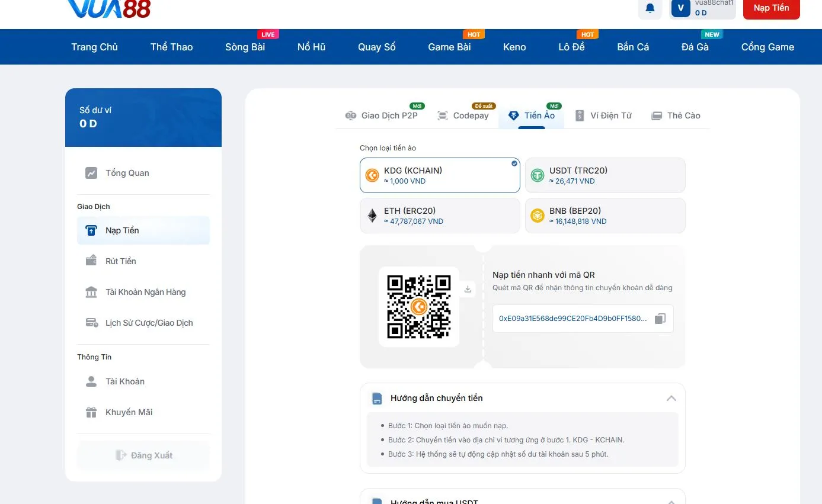Open Rút Tiền withdrawal page
This screenshot has height=504, width=822.
[x=120, y=261]
